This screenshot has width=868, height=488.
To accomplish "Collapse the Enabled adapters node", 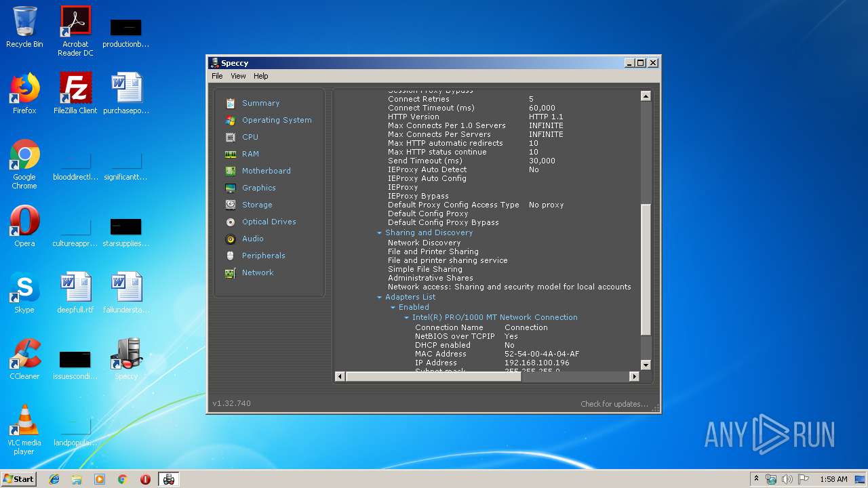I will (393, 308).
